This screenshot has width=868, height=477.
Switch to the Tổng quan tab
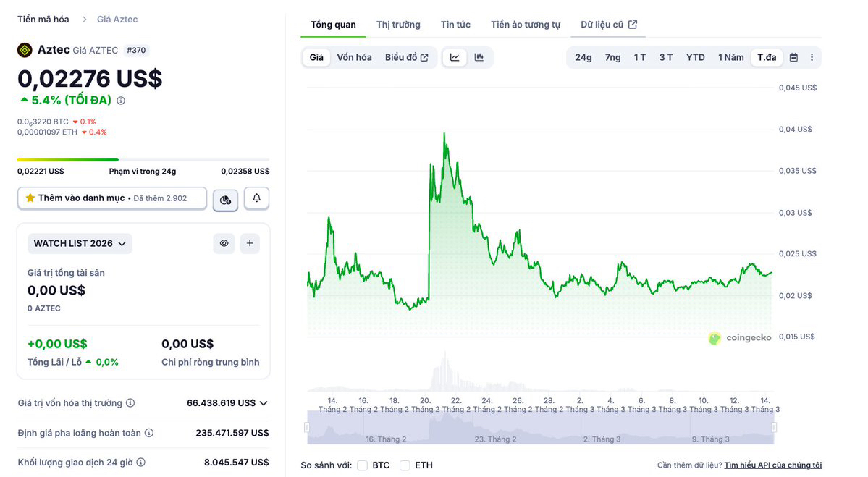[x=333, y=25]
